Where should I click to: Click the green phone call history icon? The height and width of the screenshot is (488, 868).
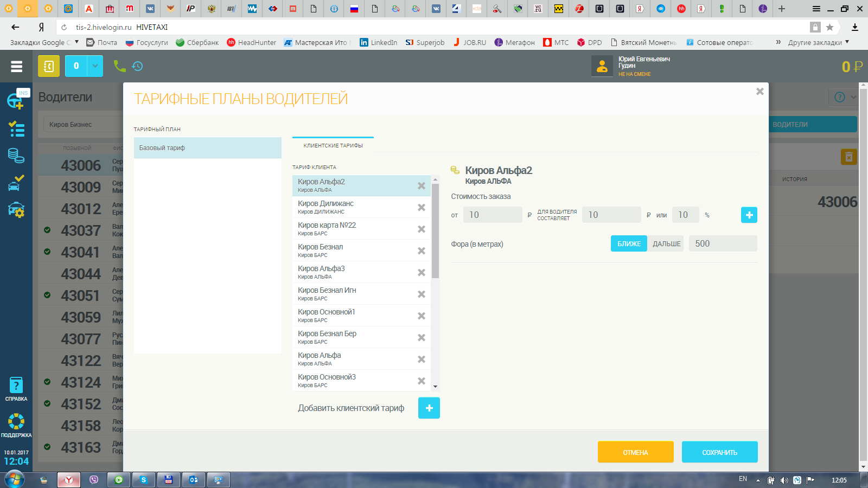pos(128,66)
